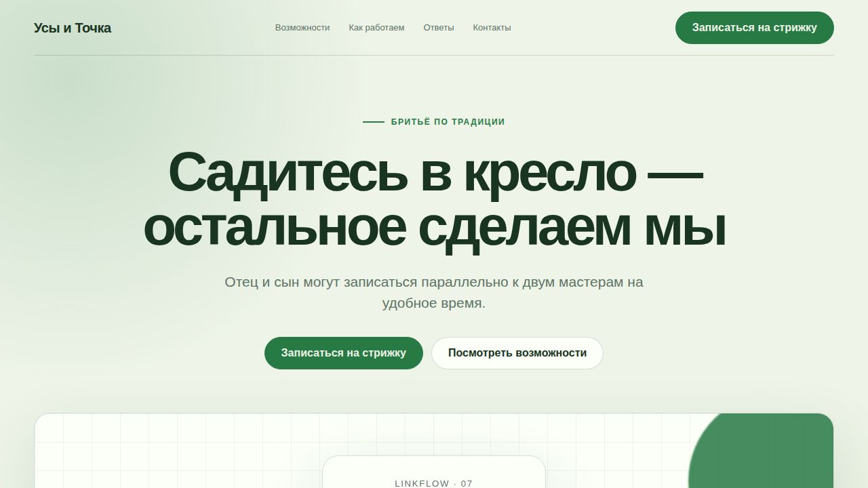Click the paragraph starting with Отец и сын
This screenshot has height=488, width=868.
coord(434,292)
